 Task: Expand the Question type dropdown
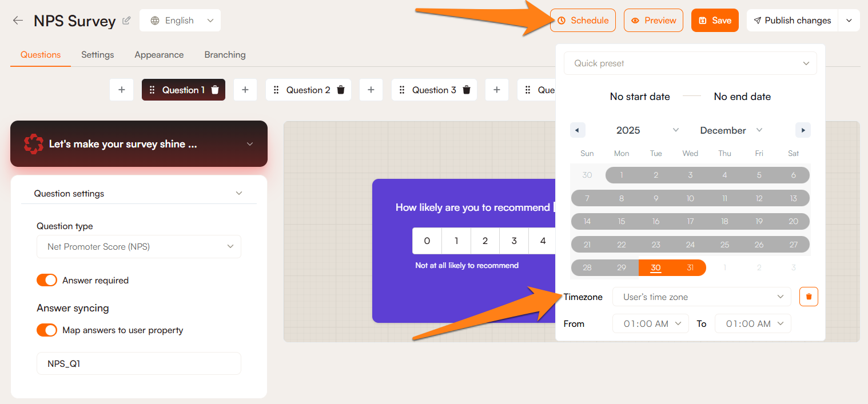click(x=139, y=246)
